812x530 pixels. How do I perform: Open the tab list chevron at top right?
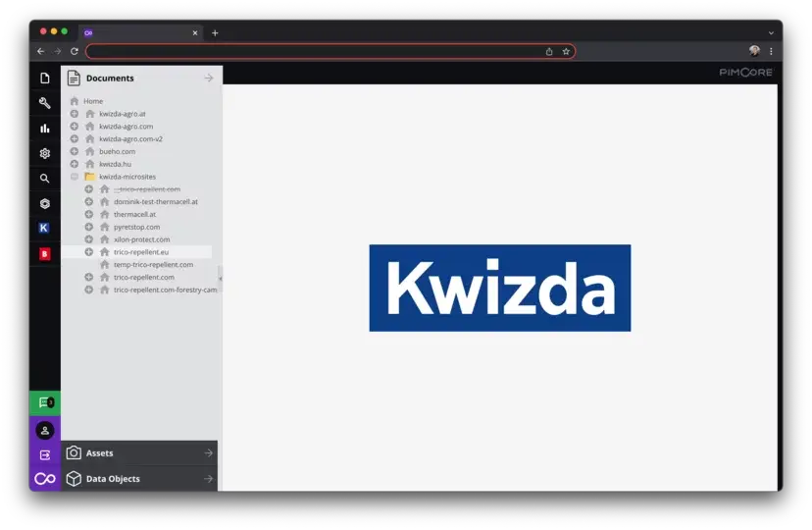[771, 33]
